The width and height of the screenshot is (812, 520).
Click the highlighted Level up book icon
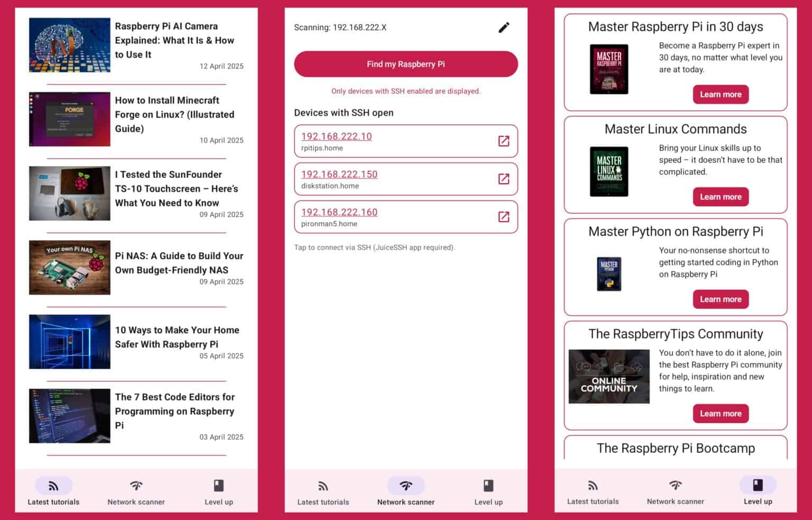click(758, 485)
